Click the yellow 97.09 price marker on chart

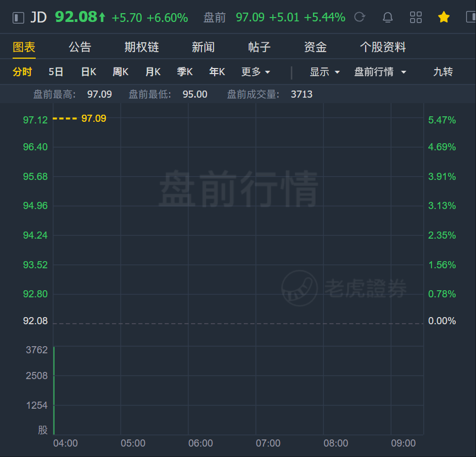coord(94,119)
